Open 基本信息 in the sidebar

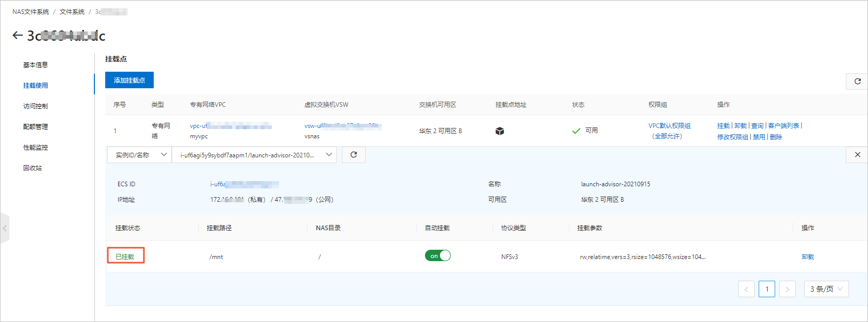[36, 65]
